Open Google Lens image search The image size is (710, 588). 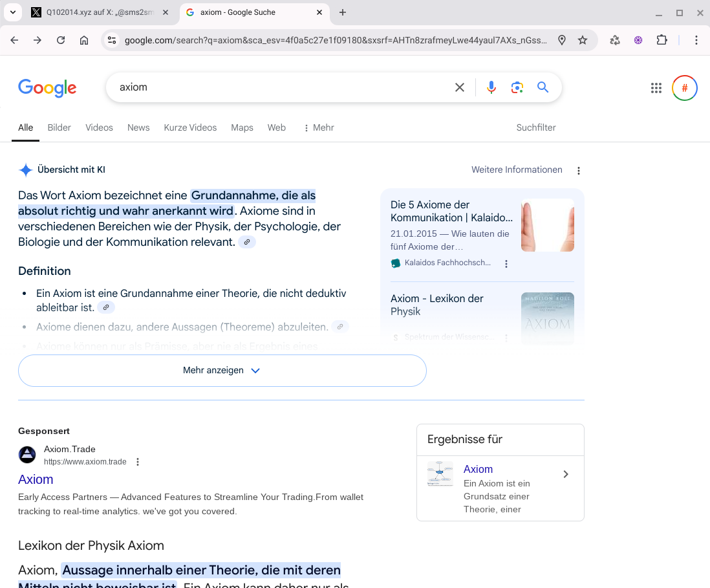point(517,87)
